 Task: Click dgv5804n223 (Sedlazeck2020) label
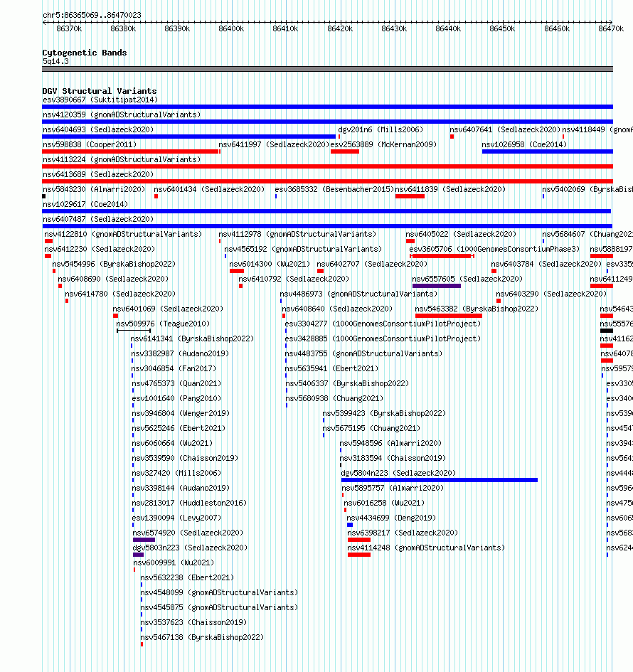click(398, 473)
